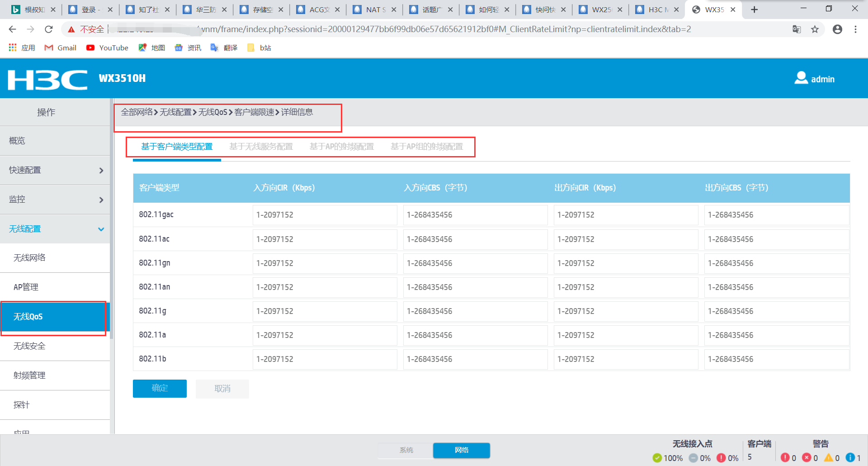Open 无线网络 in the sidebar
This screenshot has height=466, width=868.
(55, 258)
